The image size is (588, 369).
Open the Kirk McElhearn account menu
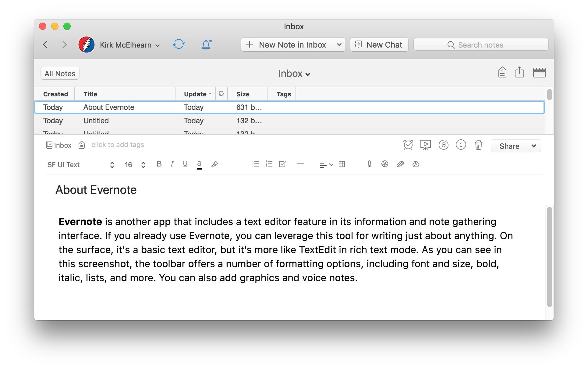pyautogui.click(x=130, y=45)
